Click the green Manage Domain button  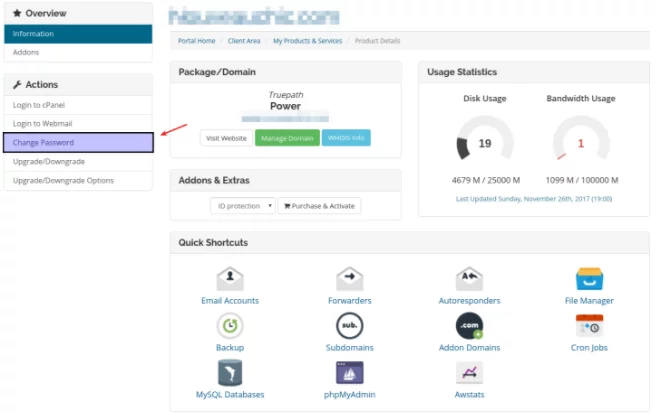point(286,138)
